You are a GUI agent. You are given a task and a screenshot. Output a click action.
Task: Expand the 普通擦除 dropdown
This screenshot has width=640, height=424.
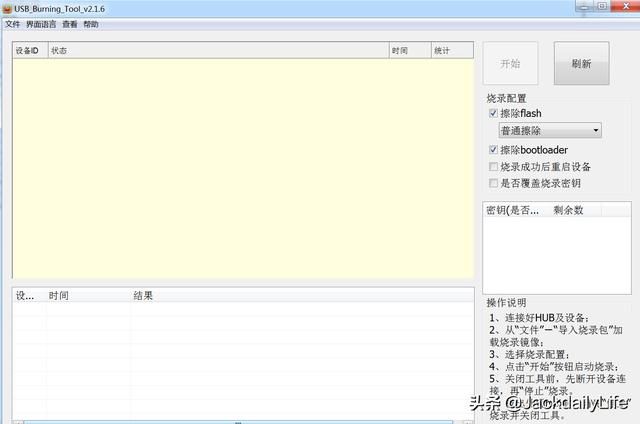click(x=550, y=131)
